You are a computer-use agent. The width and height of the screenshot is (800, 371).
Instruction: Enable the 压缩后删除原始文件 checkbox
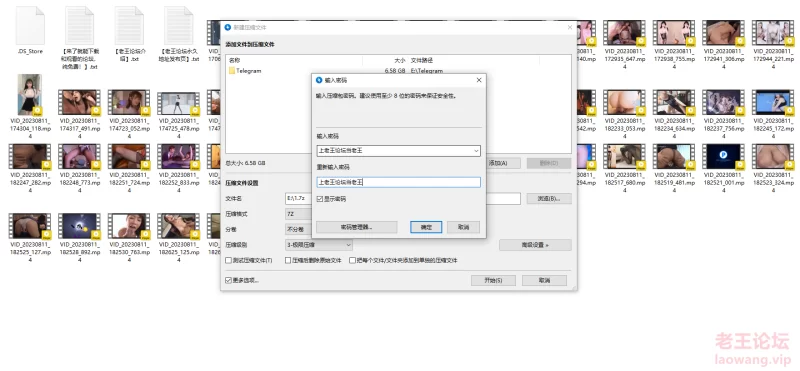[x=288, y=260]
